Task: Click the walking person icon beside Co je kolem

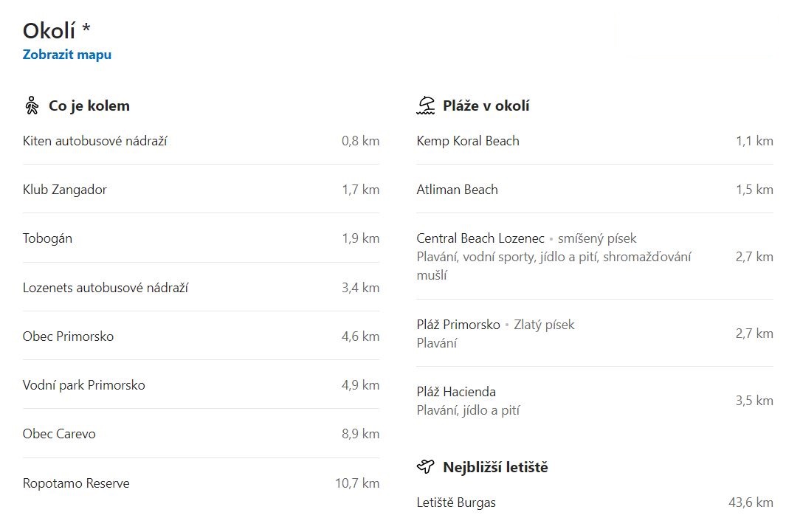Action: pos(32,106)
